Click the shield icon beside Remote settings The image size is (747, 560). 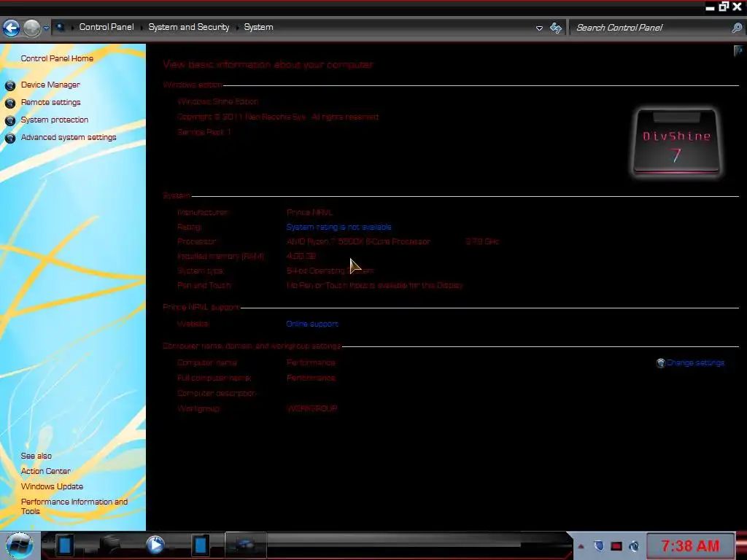tap(10, 103)
